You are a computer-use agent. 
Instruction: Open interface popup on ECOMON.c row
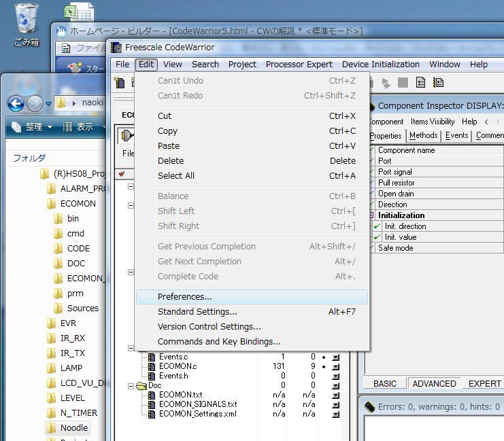point(335,366)
